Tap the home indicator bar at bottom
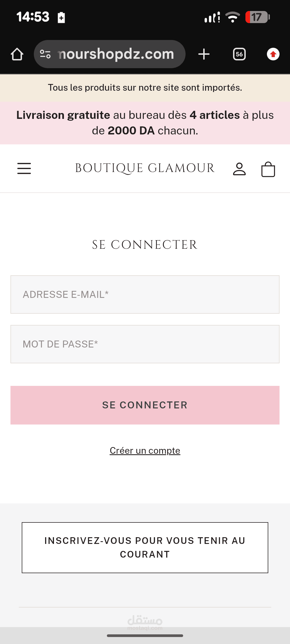Viewport: 290px width, 644px height. tap(145, 635)
